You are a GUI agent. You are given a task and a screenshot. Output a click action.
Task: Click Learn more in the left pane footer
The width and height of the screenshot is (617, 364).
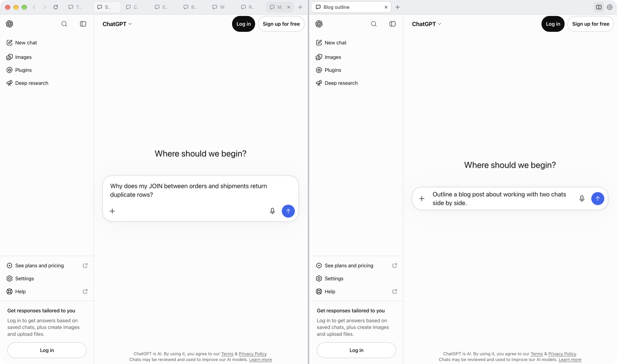click(x=260, y=360)
